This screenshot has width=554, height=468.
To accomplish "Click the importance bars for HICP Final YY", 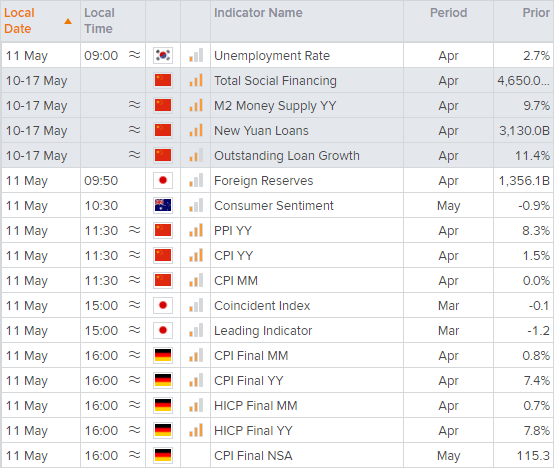I will coord(196,430).
